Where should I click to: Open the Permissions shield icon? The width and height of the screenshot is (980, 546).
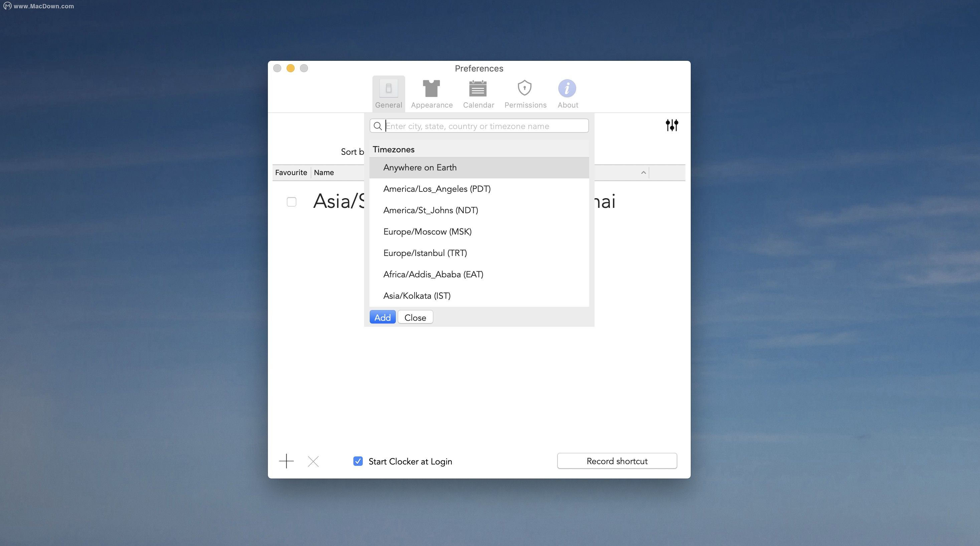[525, 93]
